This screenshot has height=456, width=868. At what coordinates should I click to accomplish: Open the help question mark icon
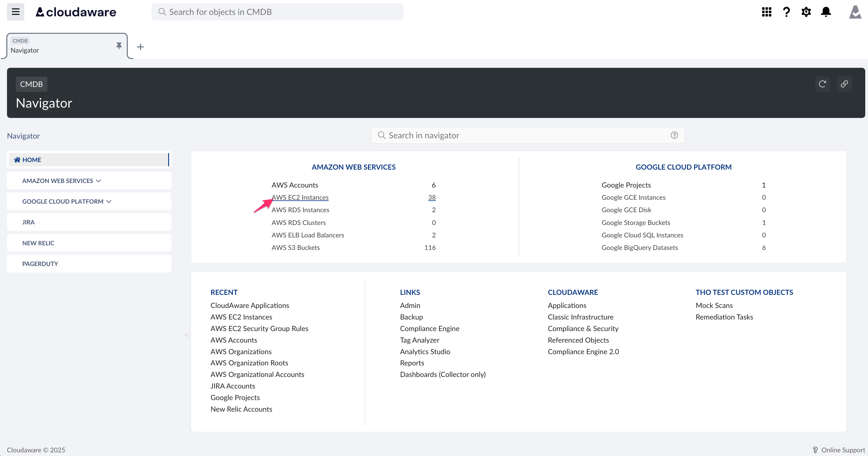point(786,12)
